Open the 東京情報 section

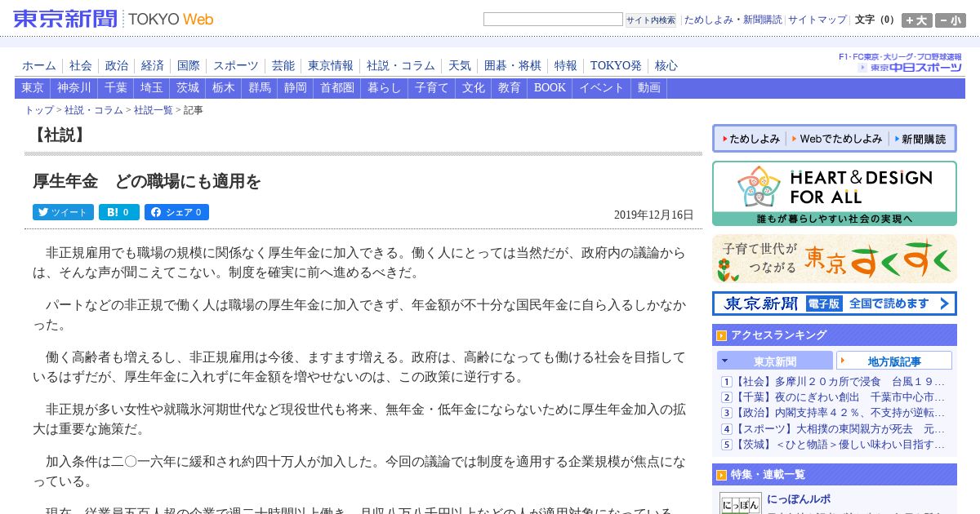coord(331,65)
